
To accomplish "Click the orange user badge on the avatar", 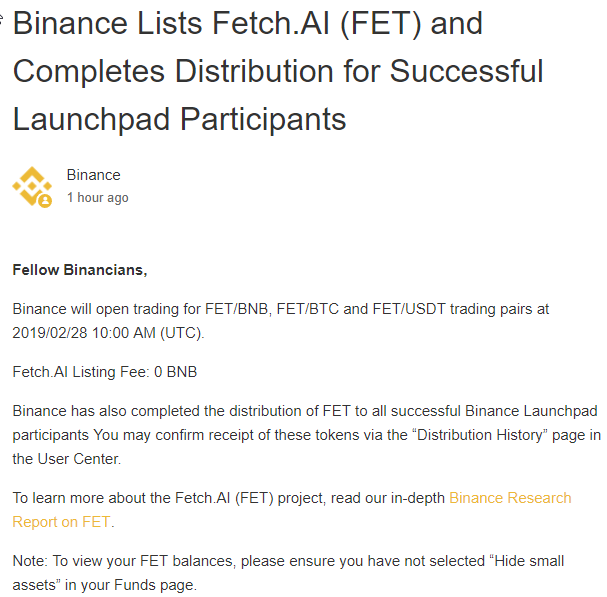I will [x=45, y=201].
